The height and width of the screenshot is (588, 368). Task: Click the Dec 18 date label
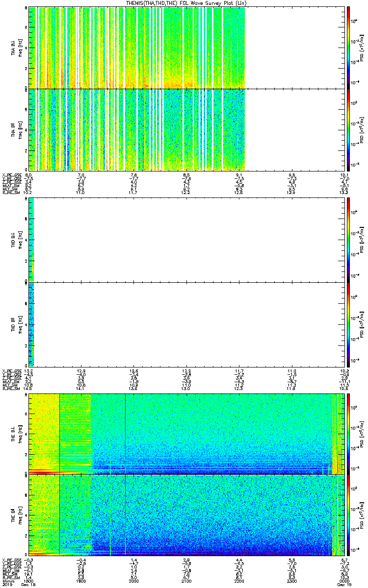pyautogui.click(x=29, y=585)
